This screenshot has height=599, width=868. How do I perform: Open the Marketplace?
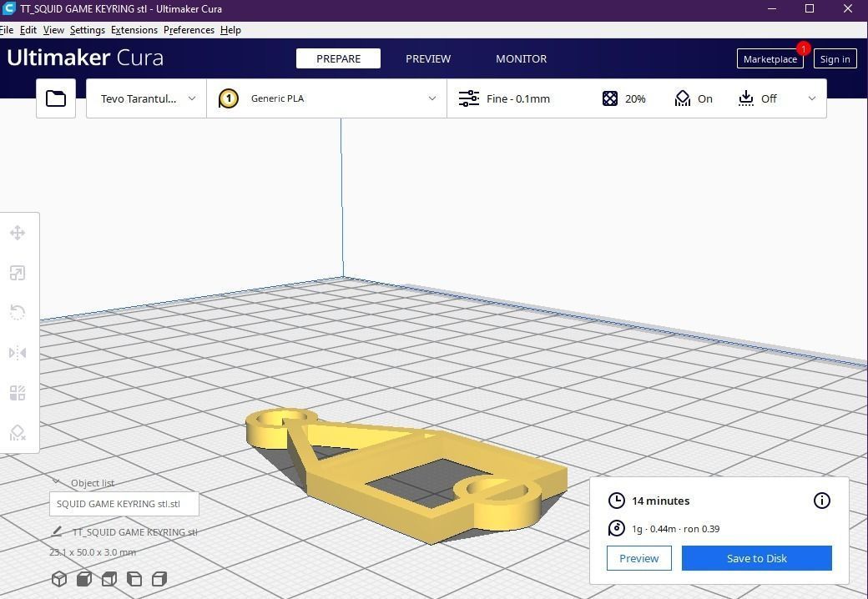coord(770,58)
